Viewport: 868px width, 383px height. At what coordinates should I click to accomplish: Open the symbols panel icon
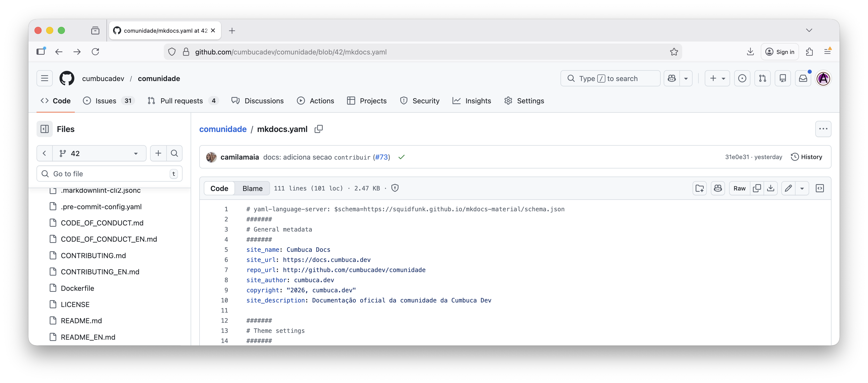click(820, 188)
